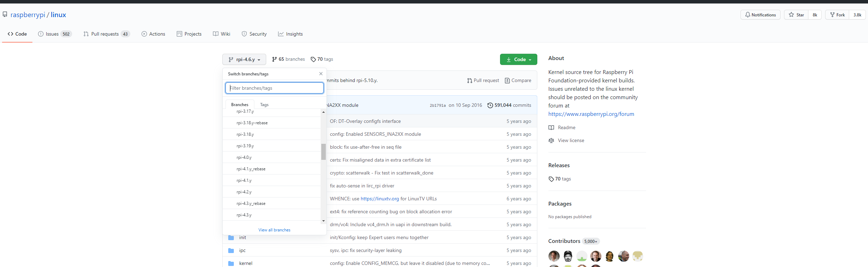Screen dimensions: 868x267
Task: Choose branch rpi-3.18.y-rebase
Action: [x=272, y=123]
